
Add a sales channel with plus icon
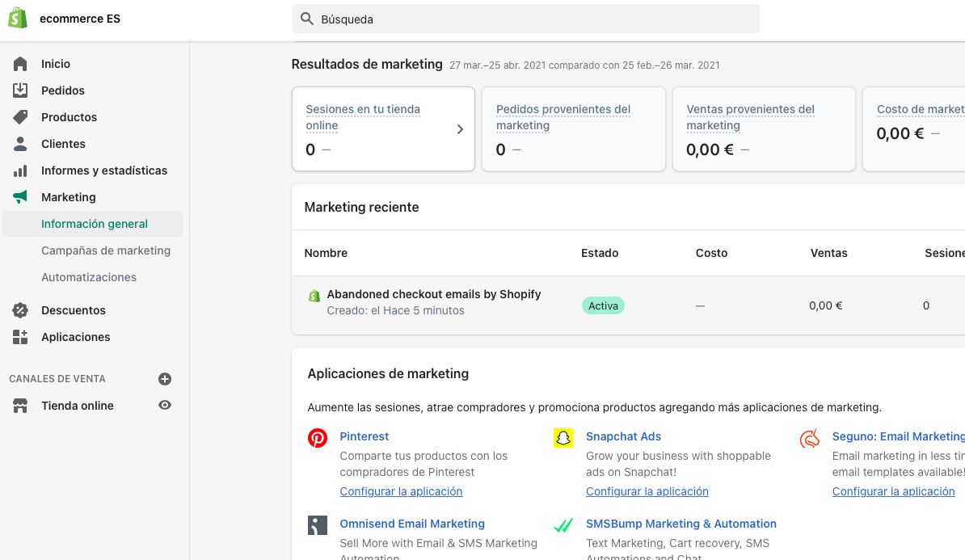coord(164,379)
